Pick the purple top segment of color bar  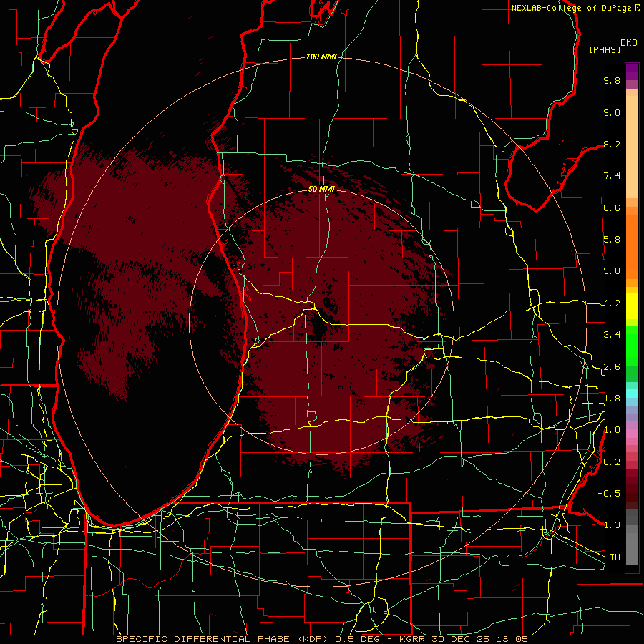tap(632, 72)
